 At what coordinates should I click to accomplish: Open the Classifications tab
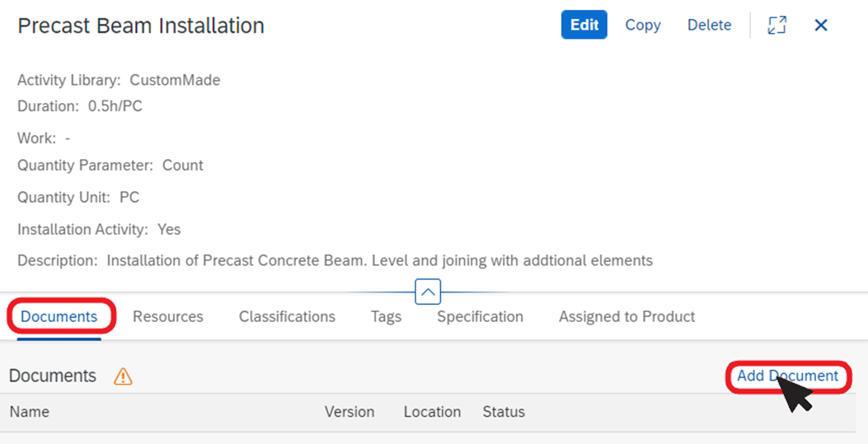coord(287,317)
